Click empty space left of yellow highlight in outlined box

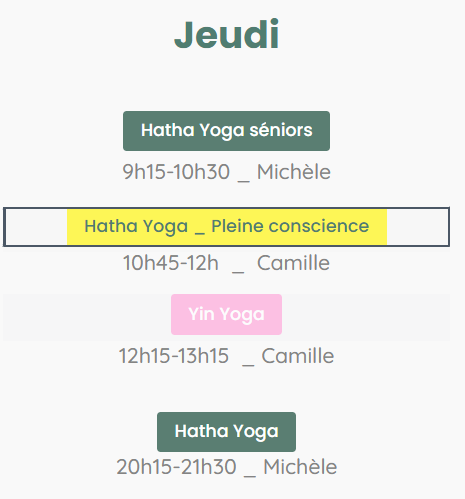coord(36,227)
